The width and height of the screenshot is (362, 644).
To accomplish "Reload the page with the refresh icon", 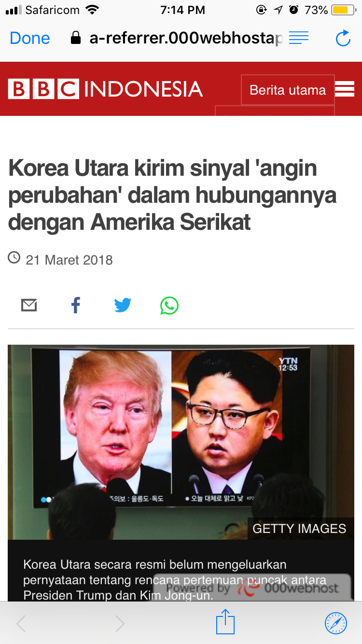I will click(x=343, y=38).
